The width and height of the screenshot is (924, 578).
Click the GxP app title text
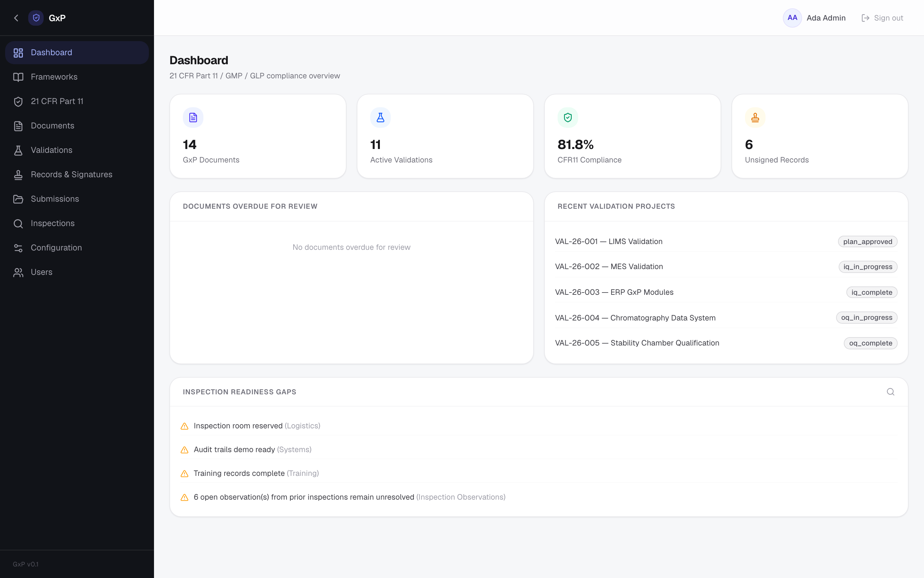57,18
